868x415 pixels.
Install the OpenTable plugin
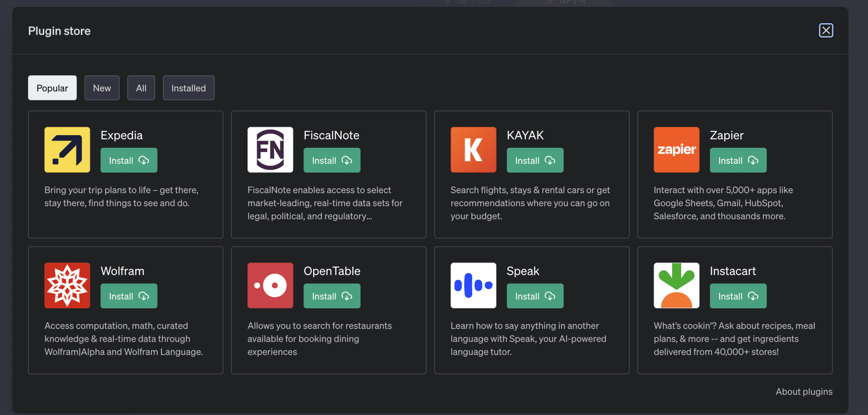(332, 296)
